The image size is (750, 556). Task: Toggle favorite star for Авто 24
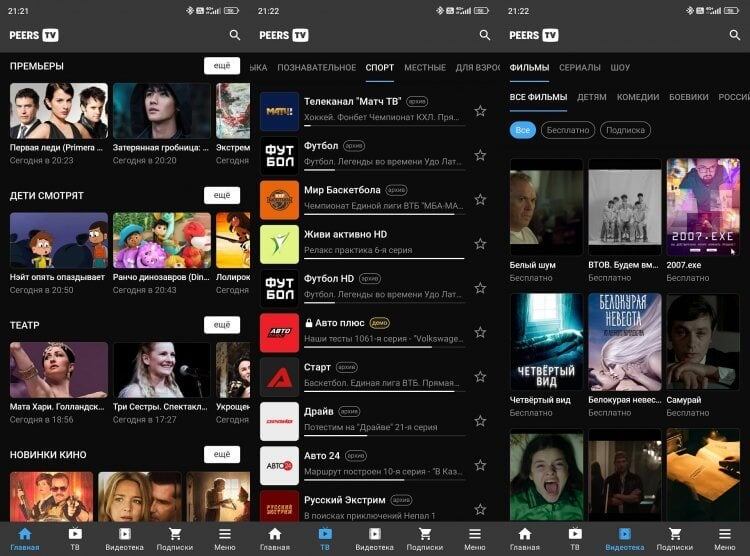tap(480, 465)
